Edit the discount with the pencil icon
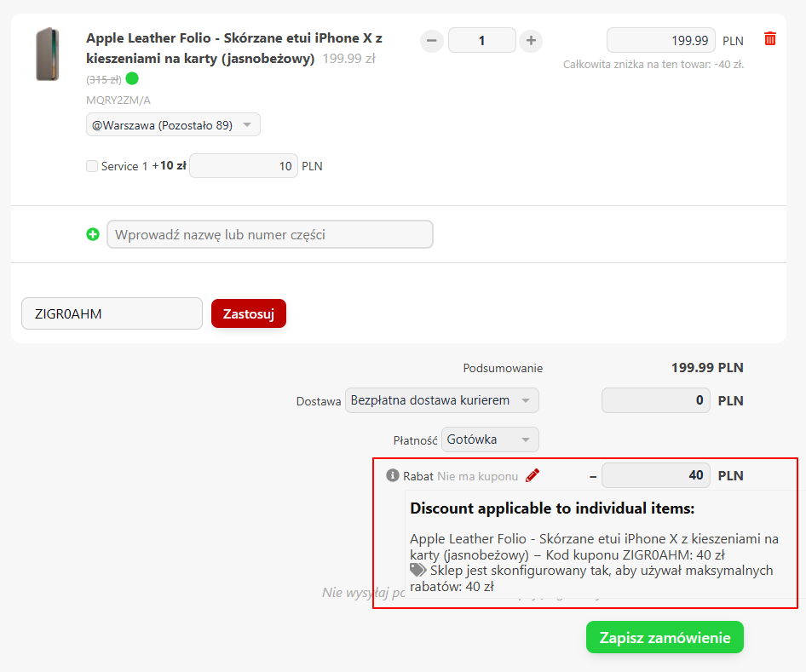The image size is (806, 672). pyautogui.click(x=533, y=476)
